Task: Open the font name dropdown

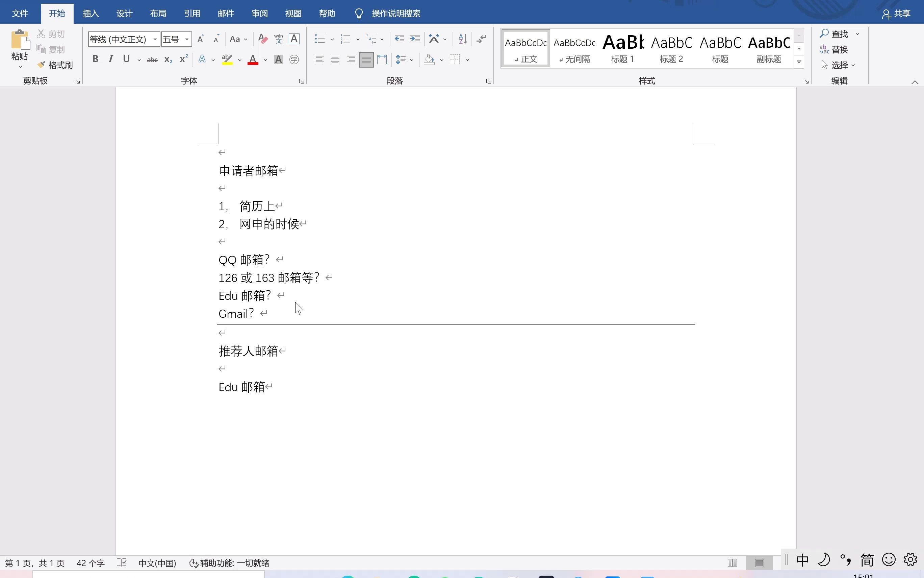Action: tap(155, 39)
